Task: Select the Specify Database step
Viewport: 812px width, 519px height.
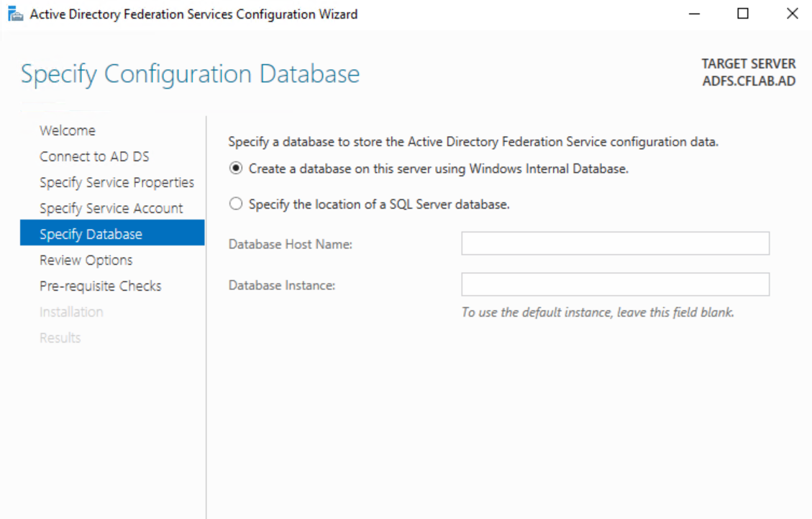Action: click(x=91, y=234)
